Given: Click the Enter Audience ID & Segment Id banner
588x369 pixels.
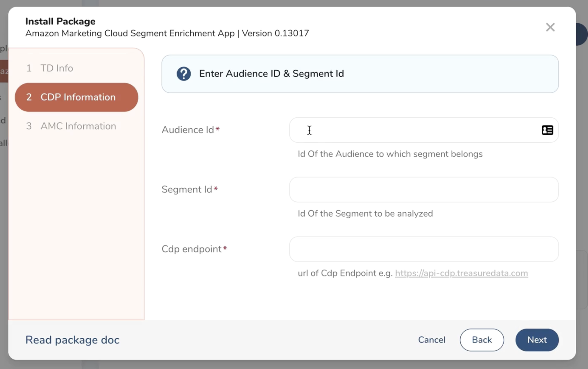Looking at the screenshot, I should click(271, 74).
